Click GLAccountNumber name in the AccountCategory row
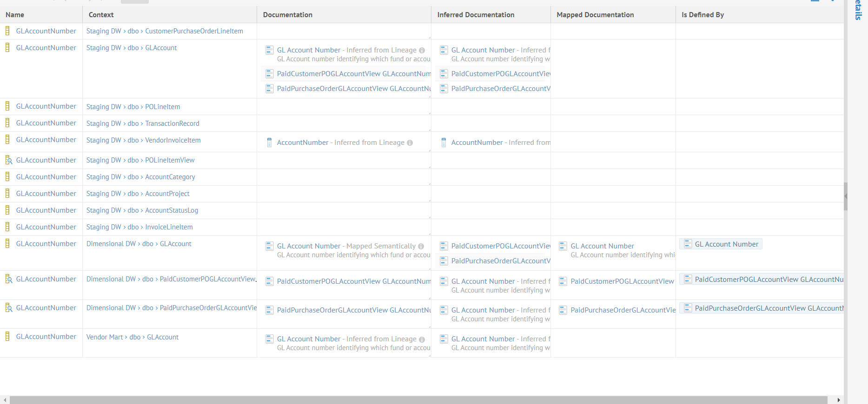This screenshot has height=404, width=868. click(46, 177)
